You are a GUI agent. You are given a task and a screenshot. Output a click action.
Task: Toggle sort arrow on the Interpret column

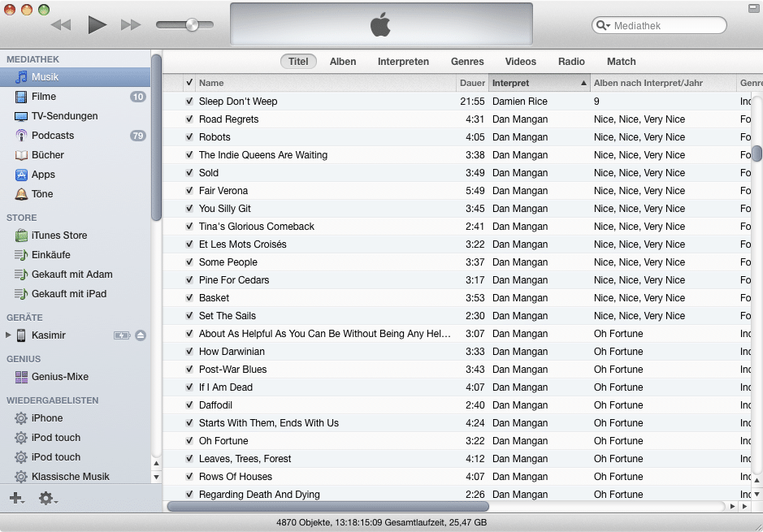point(583,83)
